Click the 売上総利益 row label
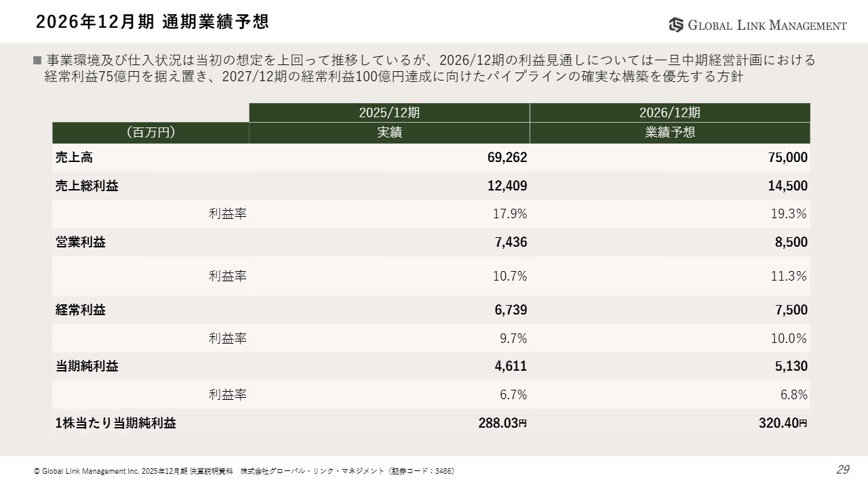Image resolution: width=868 pixels, height=488 pixels. (87, 186)
